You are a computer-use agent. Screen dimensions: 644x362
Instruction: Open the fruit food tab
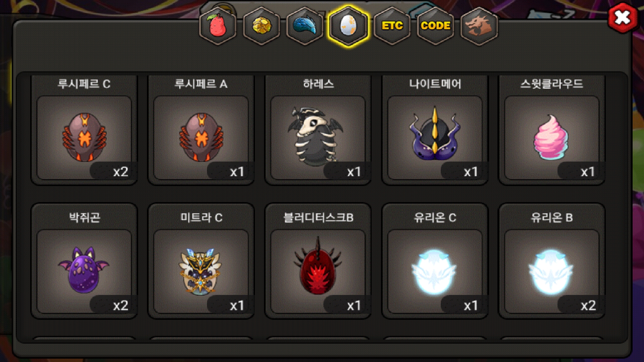[218, 26]
